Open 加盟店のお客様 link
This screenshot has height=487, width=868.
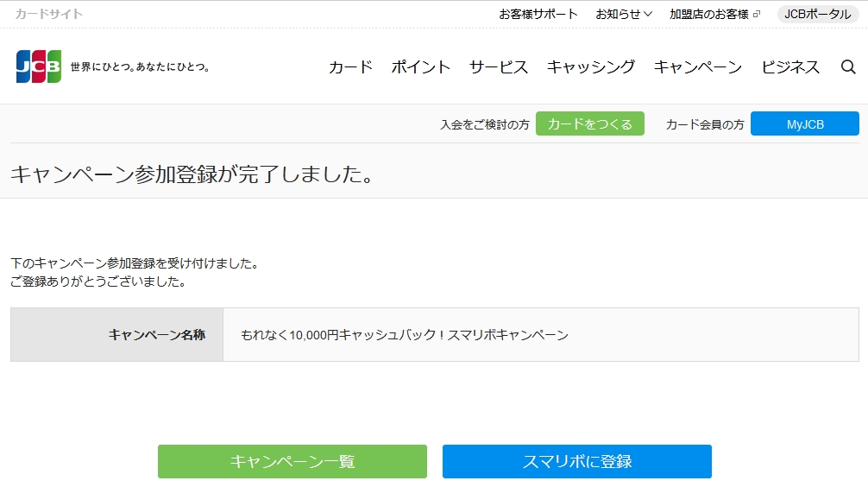(x=709, y=14)
